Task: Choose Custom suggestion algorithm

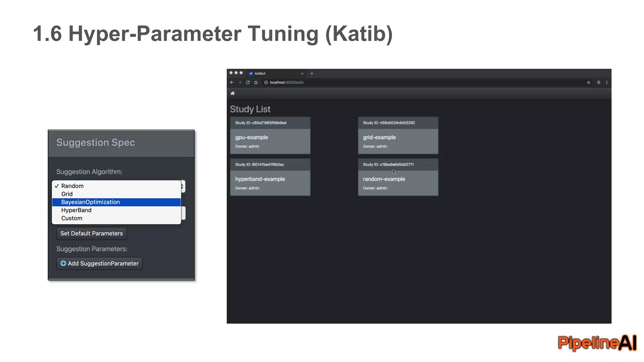Action: [x=72, y=218]
